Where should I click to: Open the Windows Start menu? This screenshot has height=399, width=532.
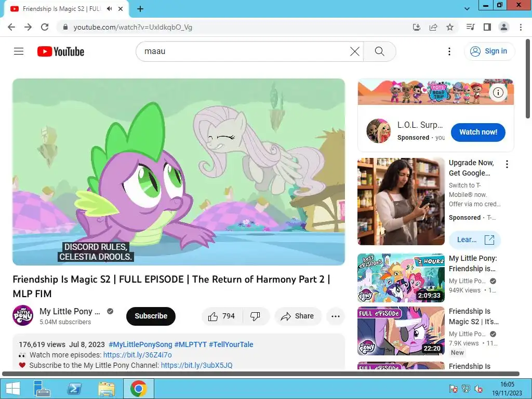click(x=13, y=389)
